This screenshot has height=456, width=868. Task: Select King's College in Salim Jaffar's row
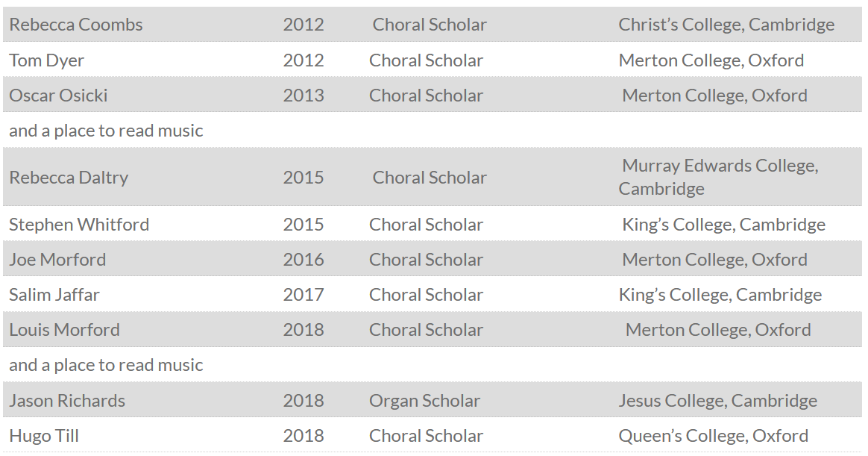[x=720, y=295]
